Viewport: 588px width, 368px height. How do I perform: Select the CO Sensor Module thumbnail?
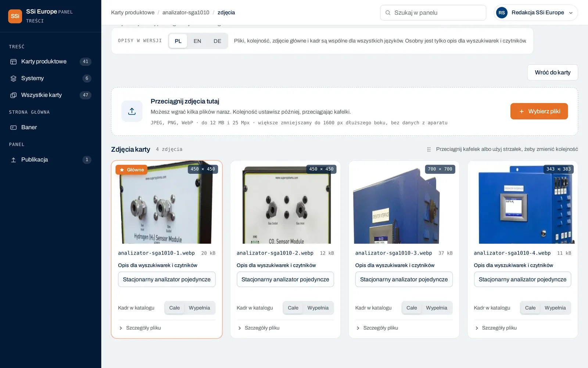286,202
